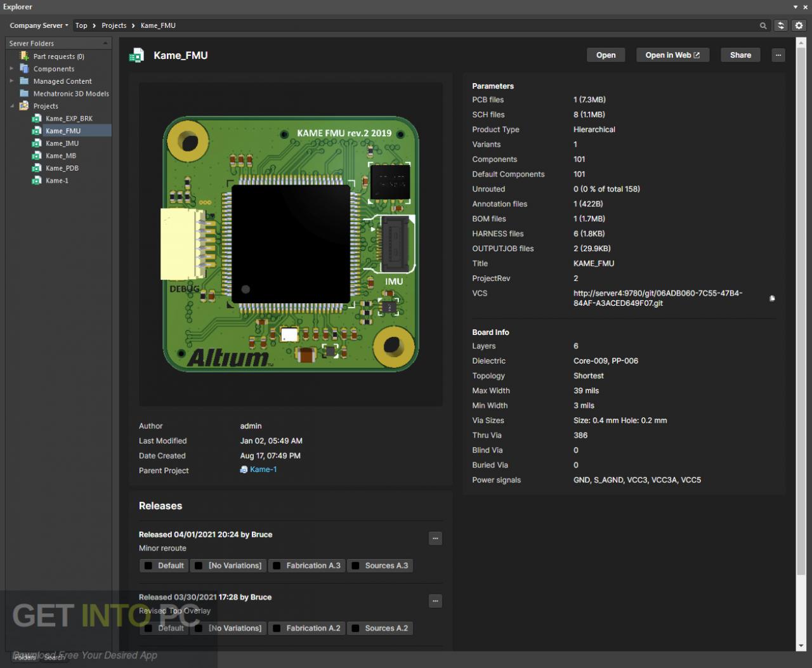Select Kame_IMU project in the tree

pyautogui.click(x=62, y=143)
